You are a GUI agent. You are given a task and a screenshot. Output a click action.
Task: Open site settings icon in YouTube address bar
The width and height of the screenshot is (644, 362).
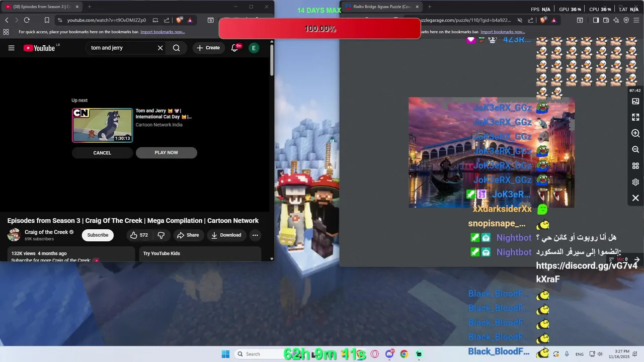point(60,20)
